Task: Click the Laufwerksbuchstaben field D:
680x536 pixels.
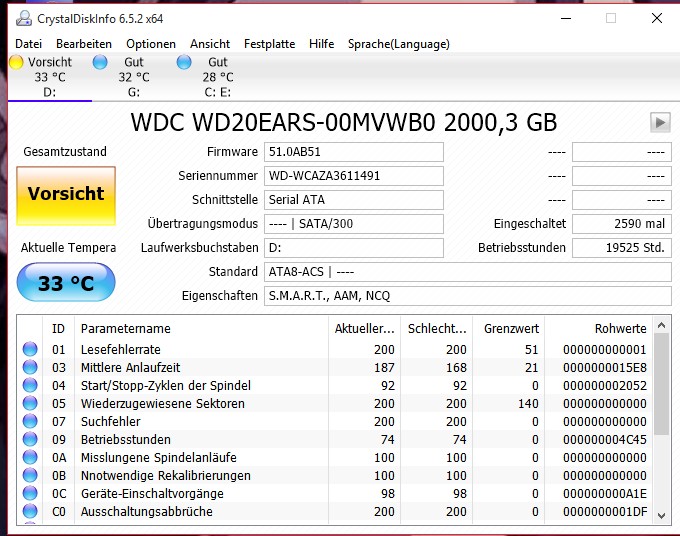Action: click(x=354, y=248)
